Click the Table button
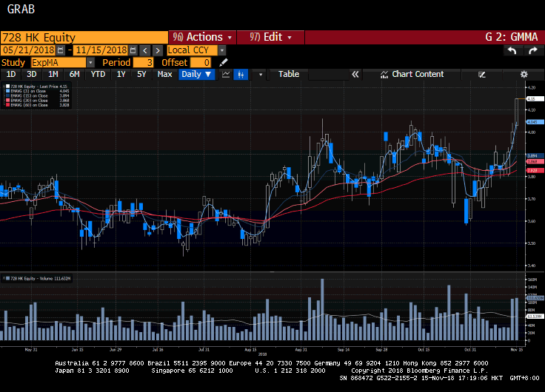The height and width of the screenshot is (392, 545). pyautogui.click(x=289, y=74)
